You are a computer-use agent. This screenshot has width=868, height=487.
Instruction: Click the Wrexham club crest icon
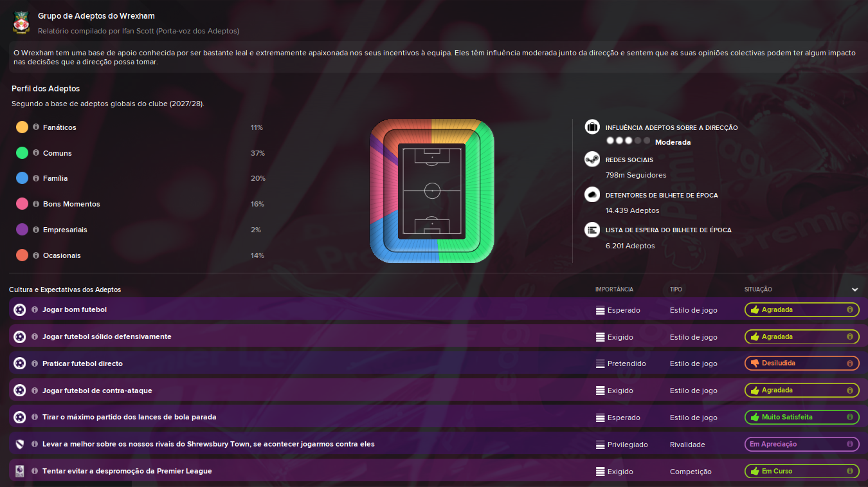coord(21,23)
